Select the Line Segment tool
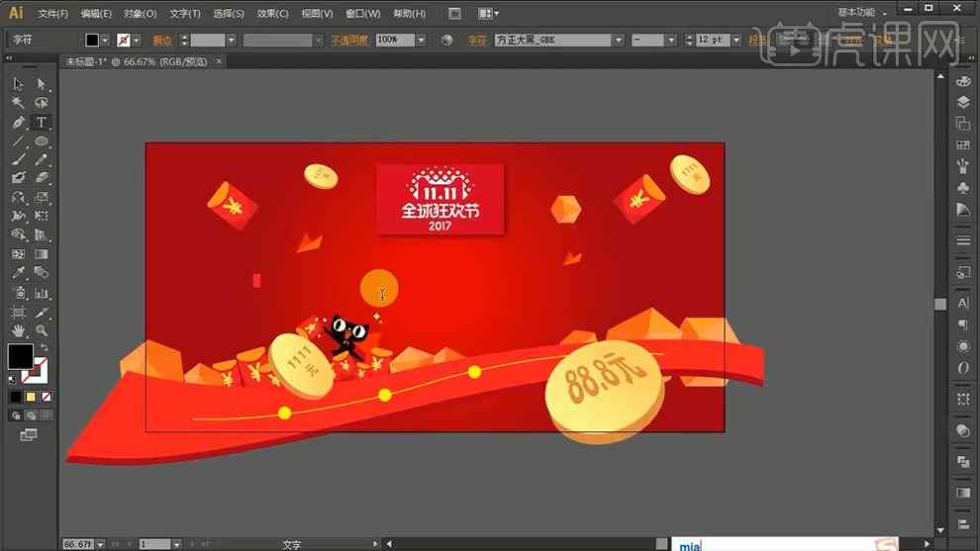 pyautogui.click(x=18, y=141)
